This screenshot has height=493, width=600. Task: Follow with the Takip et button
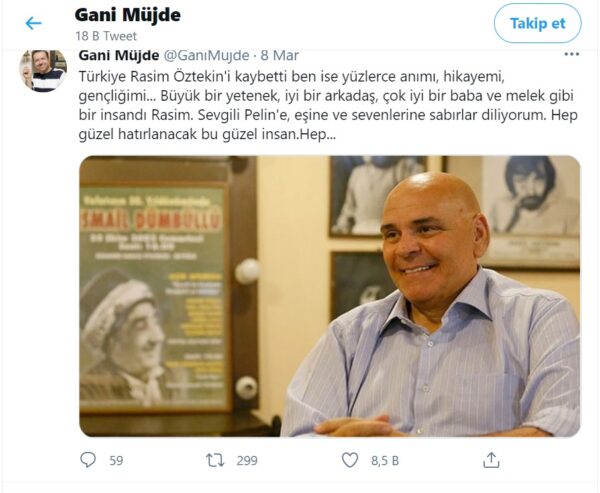click(x=538, y=24)
